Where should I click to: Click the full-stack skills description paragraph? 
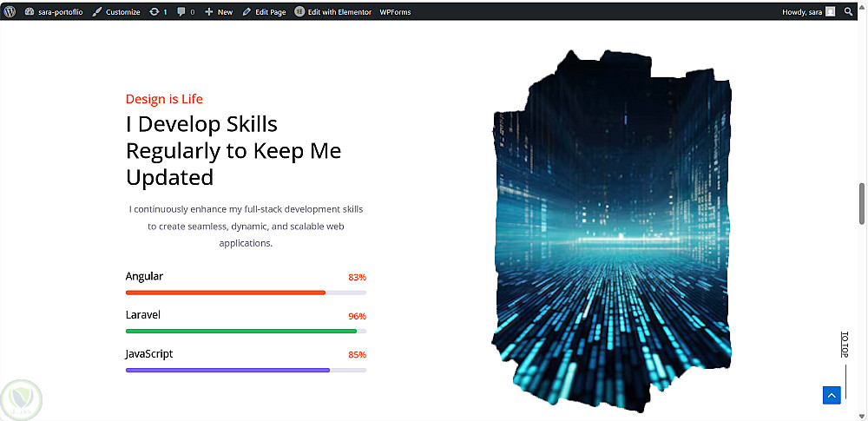click(246, 226)
